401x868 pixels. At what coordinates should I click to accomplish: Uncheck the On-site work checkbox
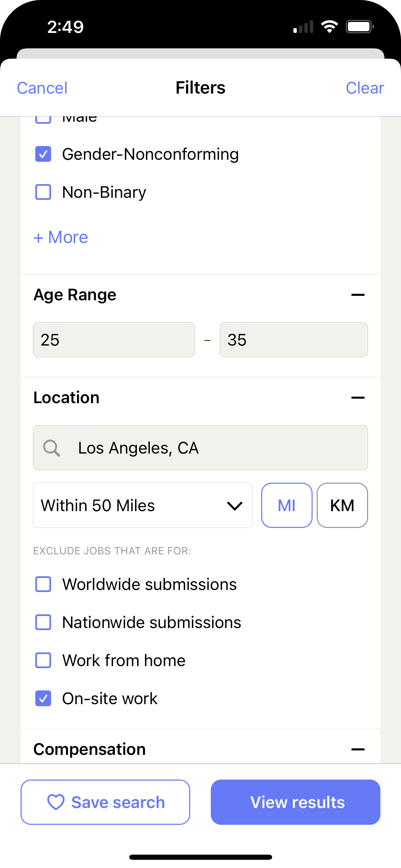pyautogui.click(x=43, y=698)
